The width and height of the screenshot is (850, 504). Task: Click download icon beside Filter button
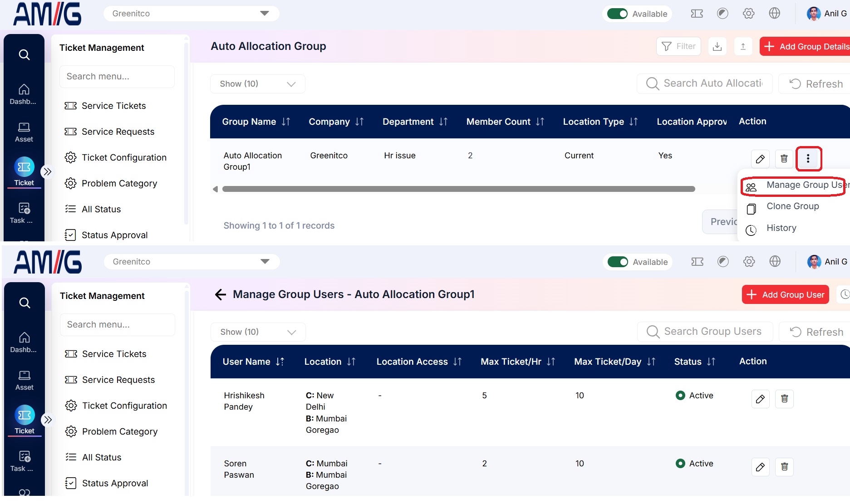pos(717,46)
